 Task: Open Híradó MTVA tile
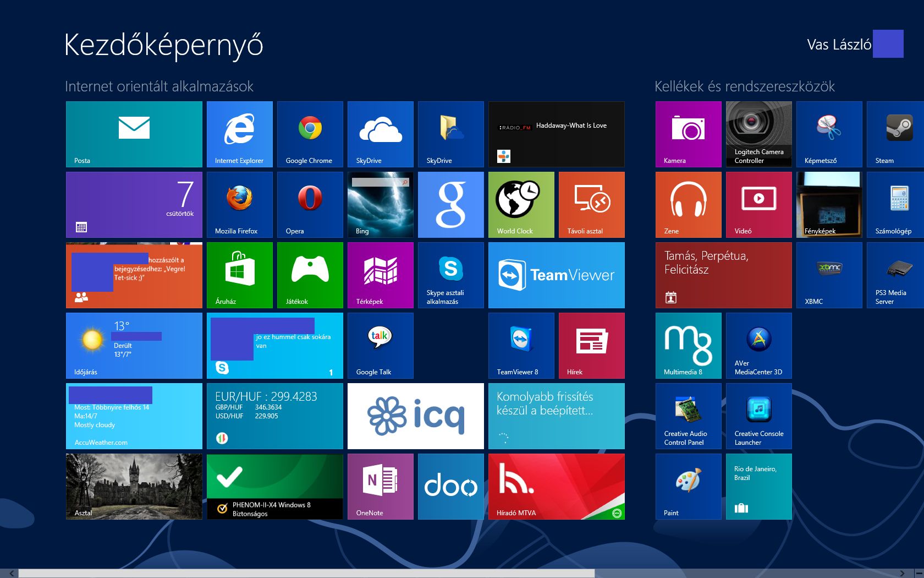pyautogui.click(x=557, y=487)
